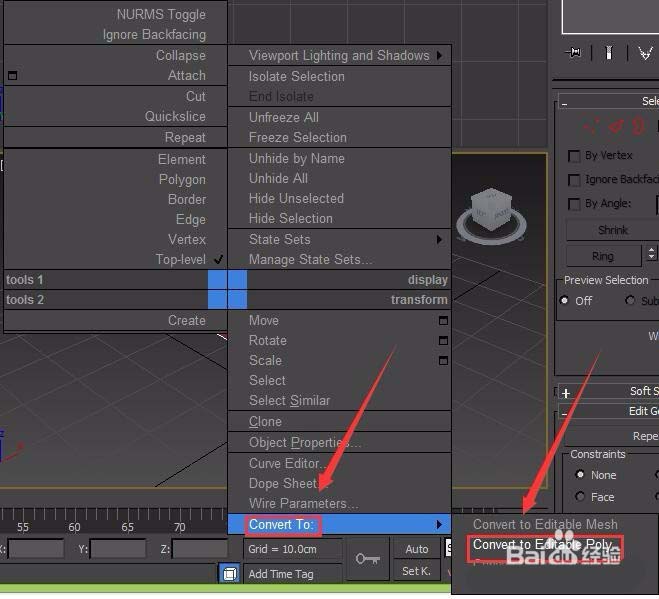The height and width of the screenshot is (599, 659).
Task: Open the Curve Editor
Action: pyautogui.click(x=287, y=463)
